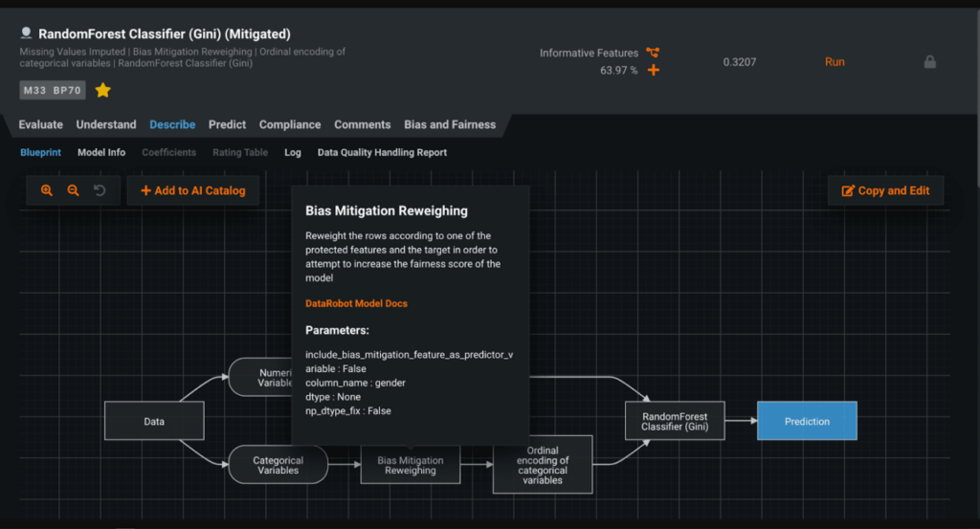Click the zoom out magnifier icon
The height and width of the screenshot is (529, 980).
coord(73,190)
